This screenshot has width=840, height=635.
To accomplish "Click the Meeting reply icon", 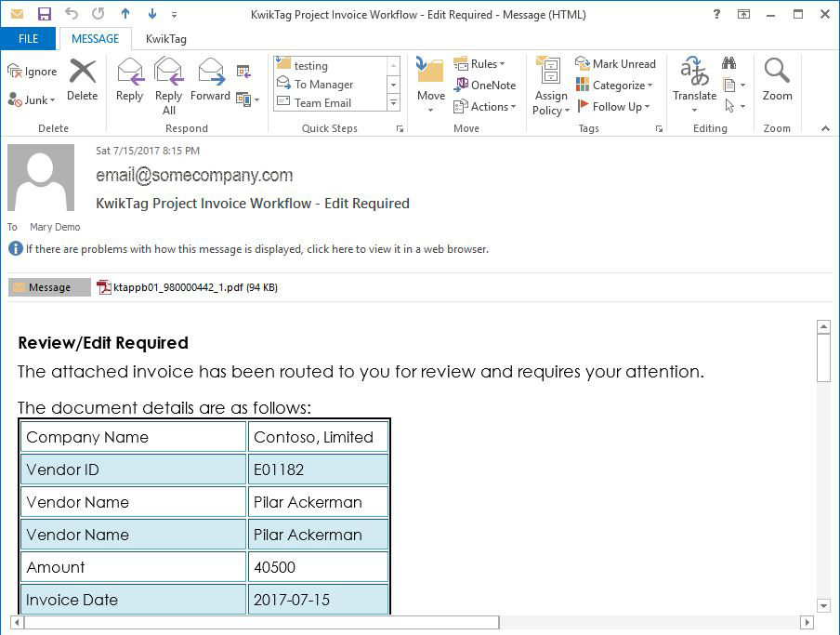I will tap(243, 72).
